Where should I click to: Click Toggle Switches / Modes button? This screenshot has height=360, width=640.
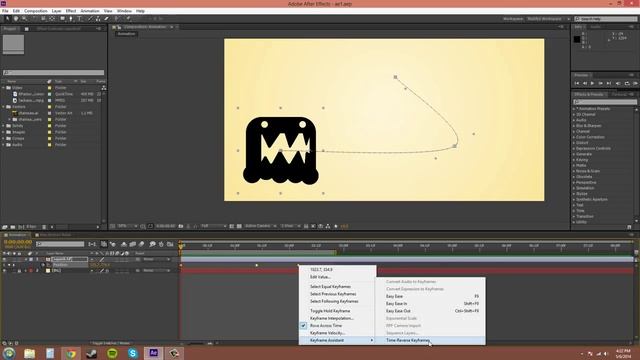point(111,343)
